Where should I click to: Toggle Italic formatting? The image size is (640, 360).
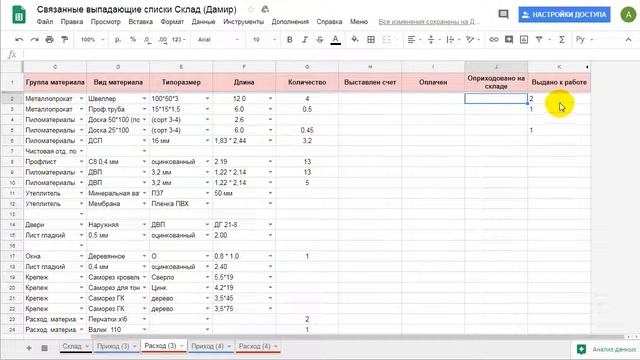pos(304,40)
